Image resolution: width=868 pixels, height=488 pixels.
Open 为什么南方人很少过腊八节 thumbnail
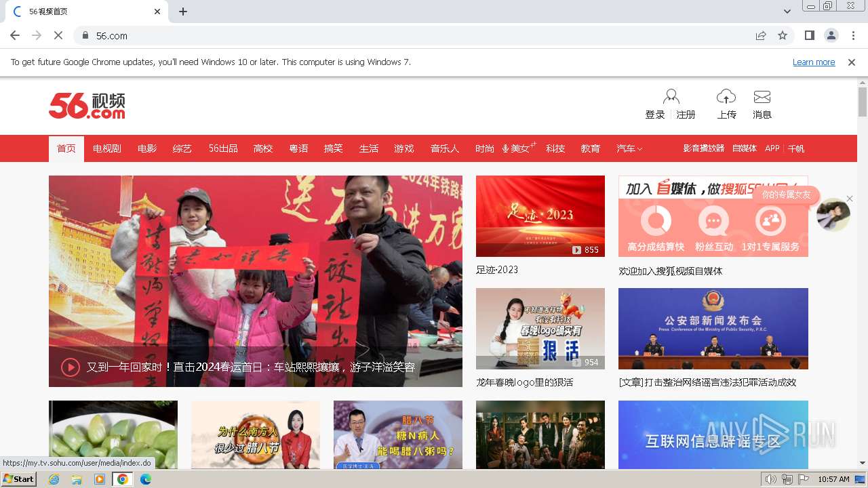(256, 434)
